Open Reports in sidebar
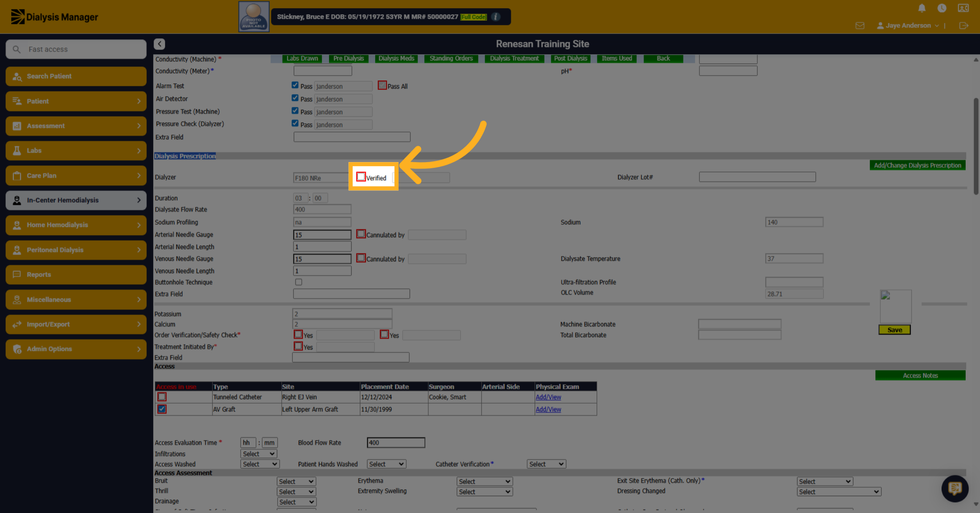This screenshot has height=513, width=980. 76,275
